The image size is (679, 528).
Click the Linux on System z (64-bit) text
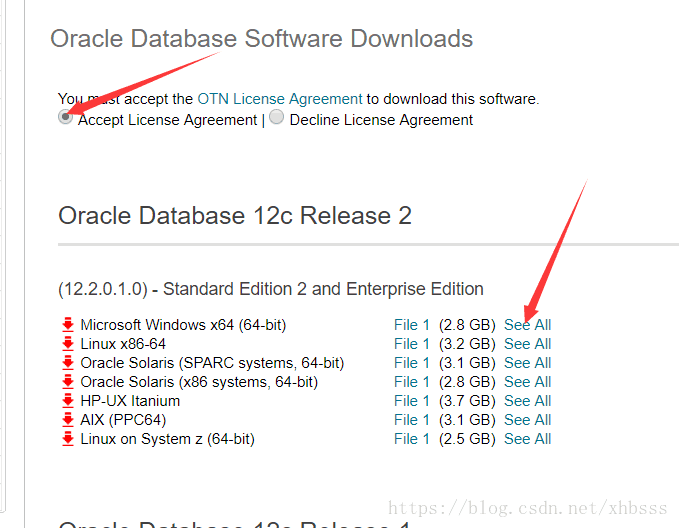click(168, 439)
